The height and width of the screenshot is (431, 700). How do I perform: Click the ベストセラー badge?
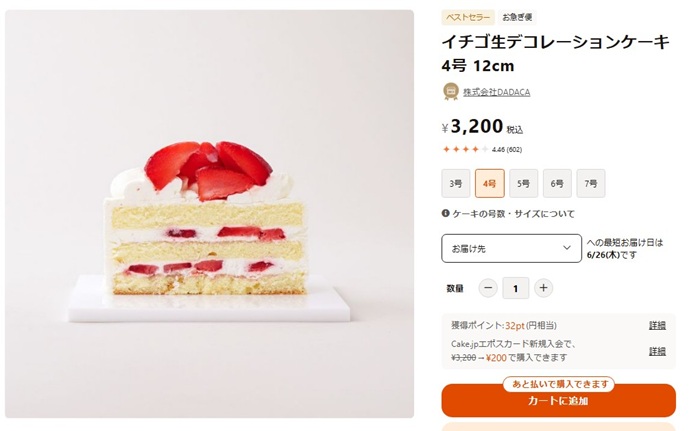click(468, 17)
